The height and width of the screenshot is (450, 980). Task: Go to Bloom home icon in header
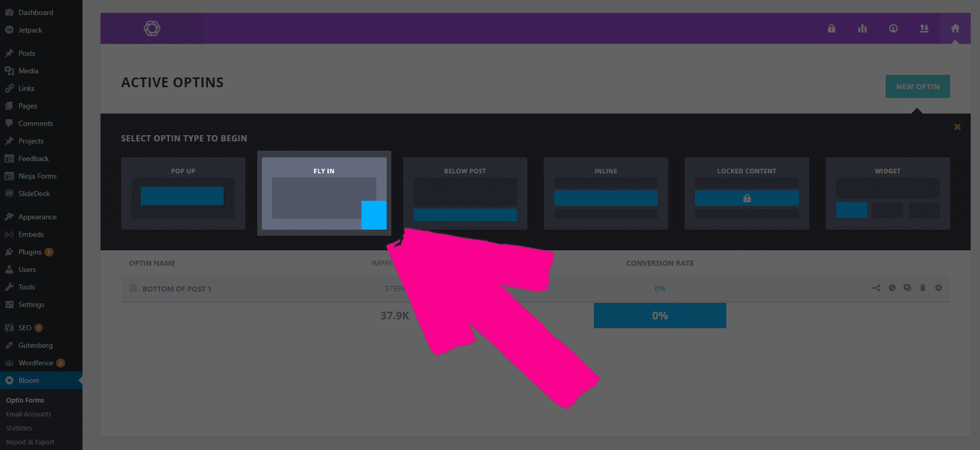955,28
